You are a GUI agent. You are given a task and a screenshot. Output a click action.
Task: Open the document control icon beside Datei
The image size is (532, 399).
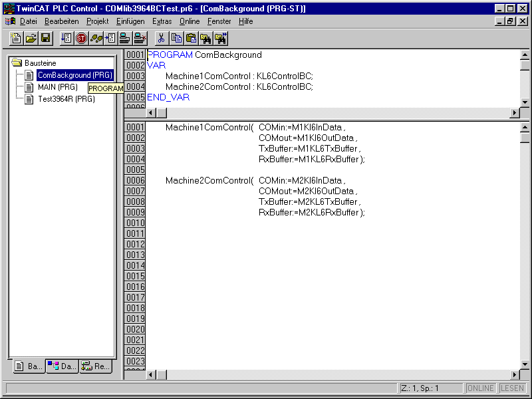coord(10,21)
